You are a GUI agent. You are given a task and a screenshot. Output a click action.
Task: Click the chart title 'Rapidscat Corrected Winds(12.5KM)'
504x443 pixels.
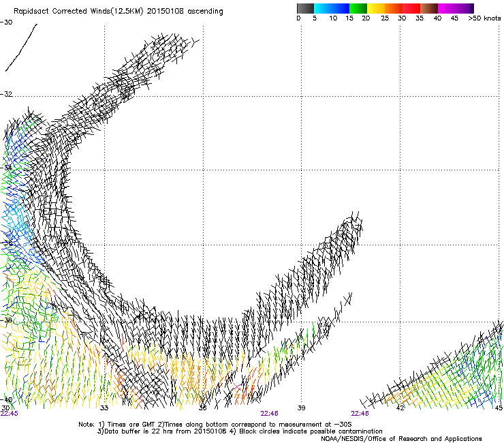coord(78,12)
